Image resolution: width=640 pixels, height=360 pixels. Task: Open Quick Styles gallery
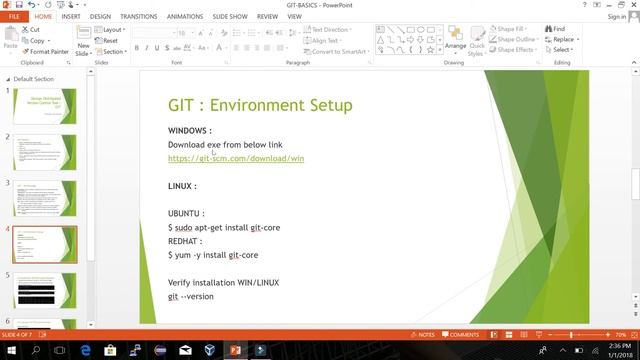(476, 41)
